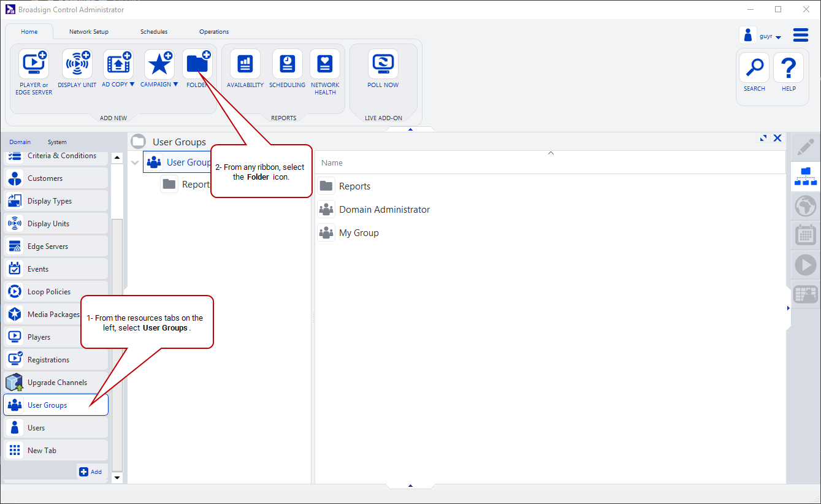Select the Domain Administrator group
This screenshot has width=821, height=504.
[x=374, y=210]
